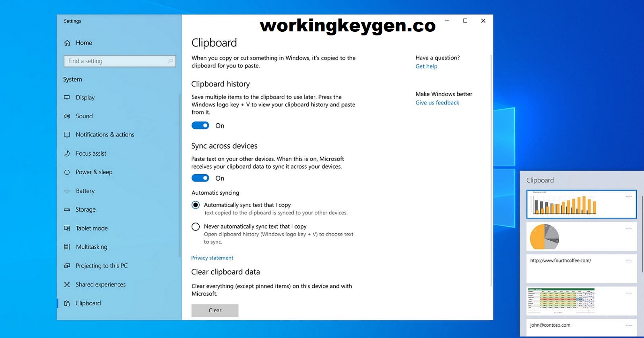Screen dimensions: 644x338
Task: Turn off Sync across devices toggle
Action: (200, 178)
